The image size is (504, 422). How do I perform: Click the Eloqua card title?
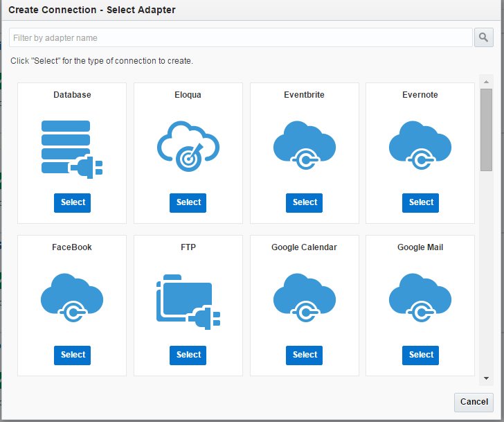[x=188, y=94]
